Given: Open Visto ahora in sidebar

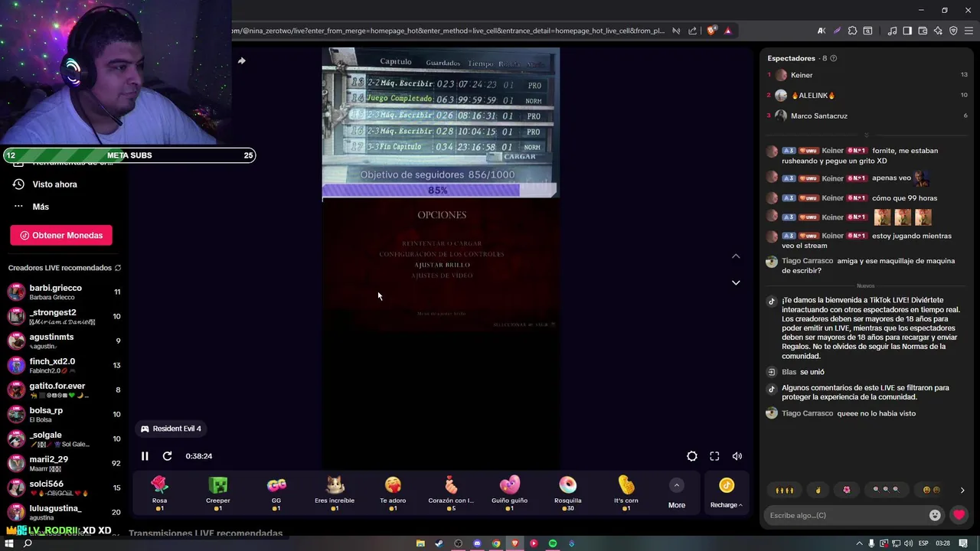Looking at the screenshot, I should tap(46, 184).
